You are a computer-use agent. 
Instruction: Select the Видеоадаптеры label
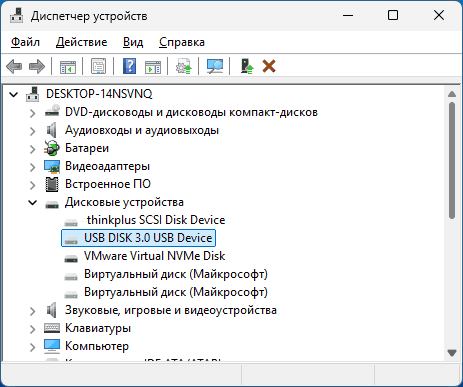point(107,166)
